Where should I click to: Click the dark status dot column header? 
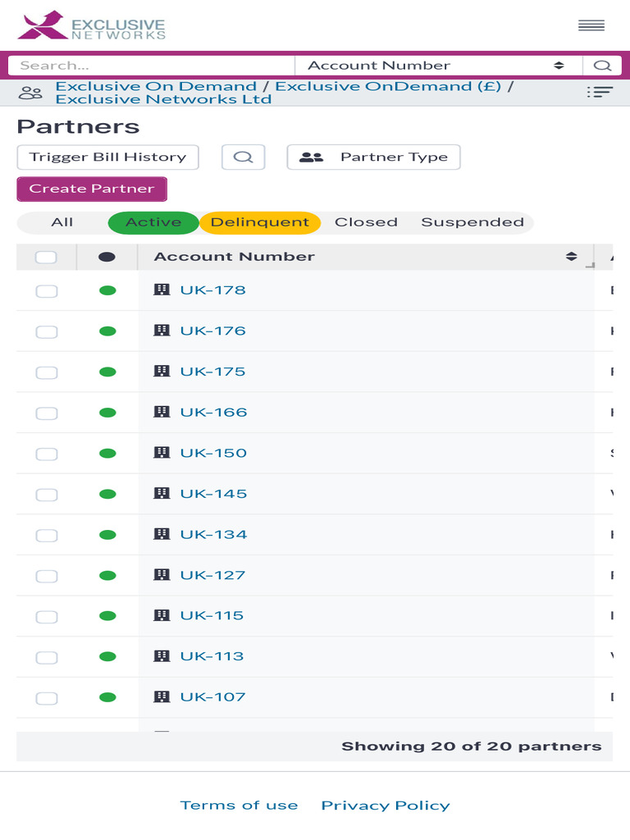click(107, 257)
